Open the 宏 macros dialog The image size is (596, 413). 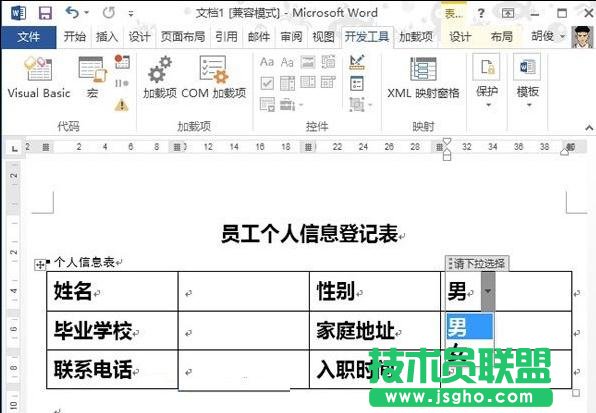point(92,78)
